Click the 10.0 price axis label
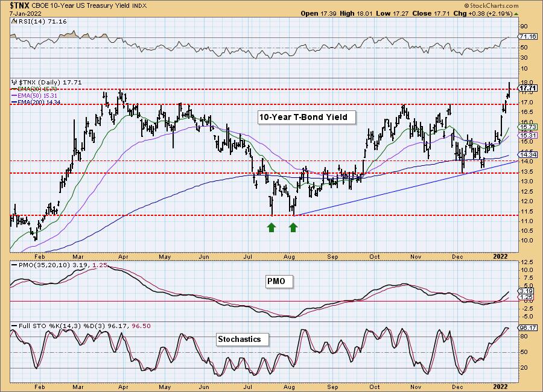 point(526,240)
